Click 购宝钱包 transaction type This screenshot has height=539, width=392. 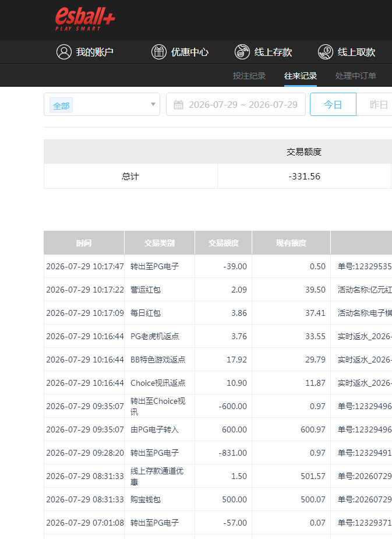[145, 499]
